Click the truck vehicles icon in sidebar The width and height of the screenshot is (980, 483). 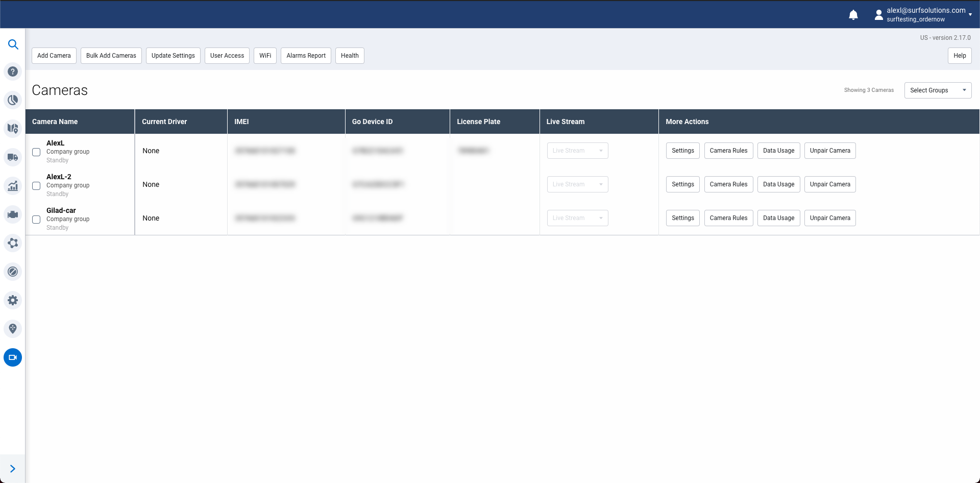[13, 157]
